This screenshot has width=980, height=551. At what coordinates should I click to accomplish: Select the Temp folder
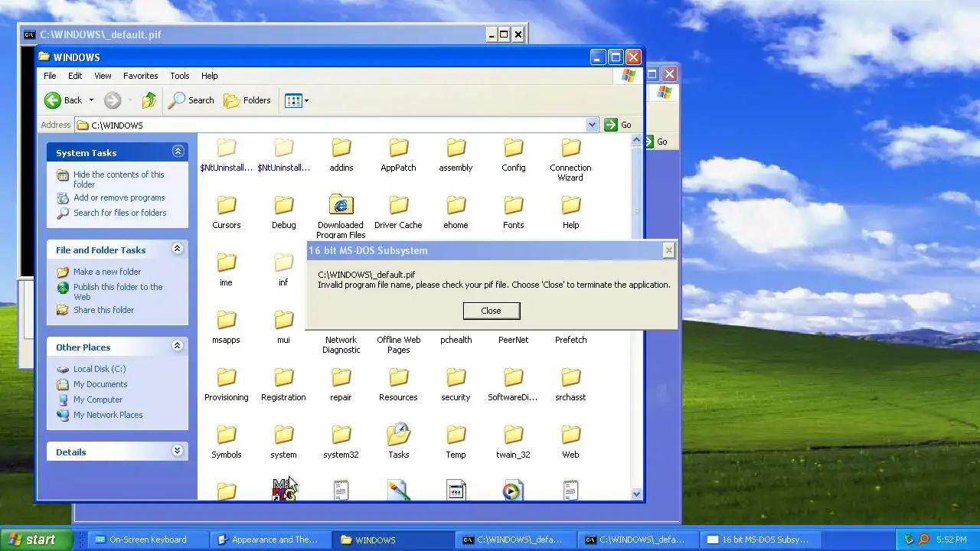coord(456,442)
